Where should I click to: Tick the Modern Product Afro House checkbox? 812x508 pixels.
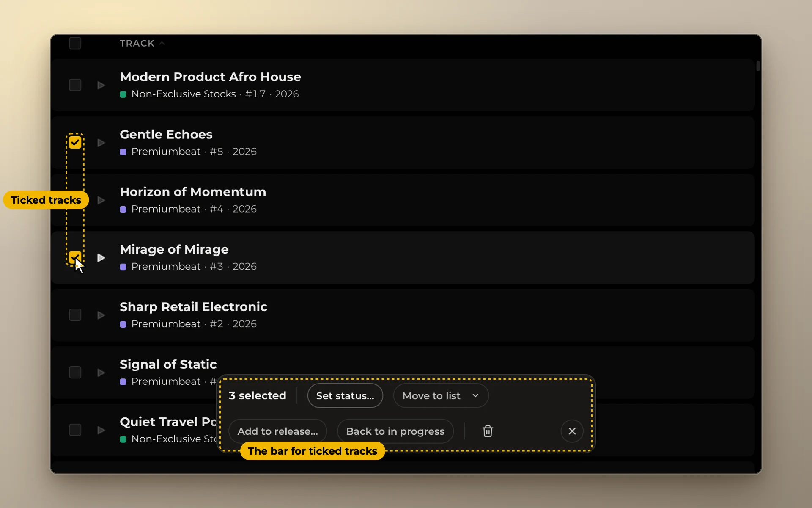75,85
